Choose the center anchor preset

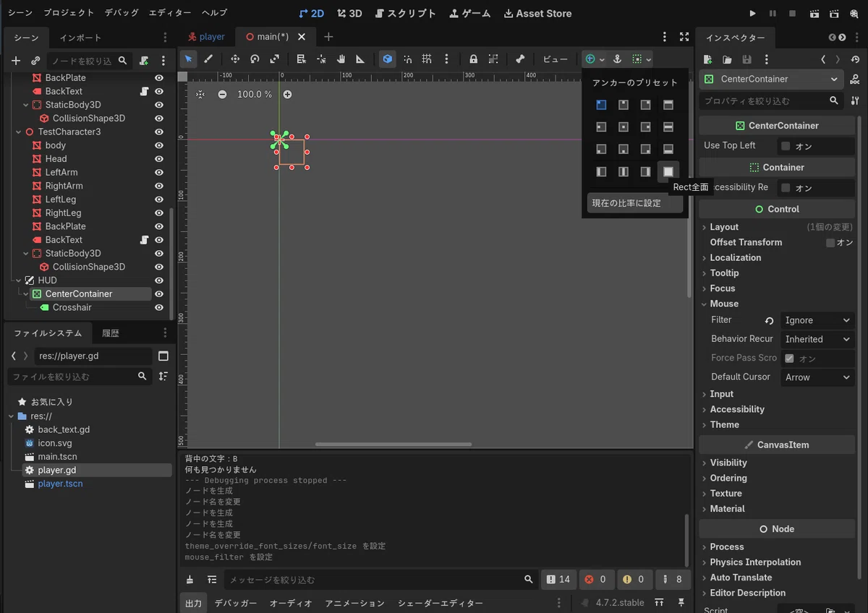pyautogui.click(x=624, y=127)
